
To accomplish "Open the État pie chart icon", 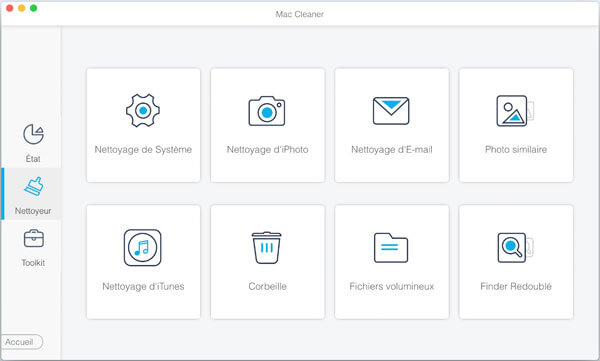I will 33,134.
